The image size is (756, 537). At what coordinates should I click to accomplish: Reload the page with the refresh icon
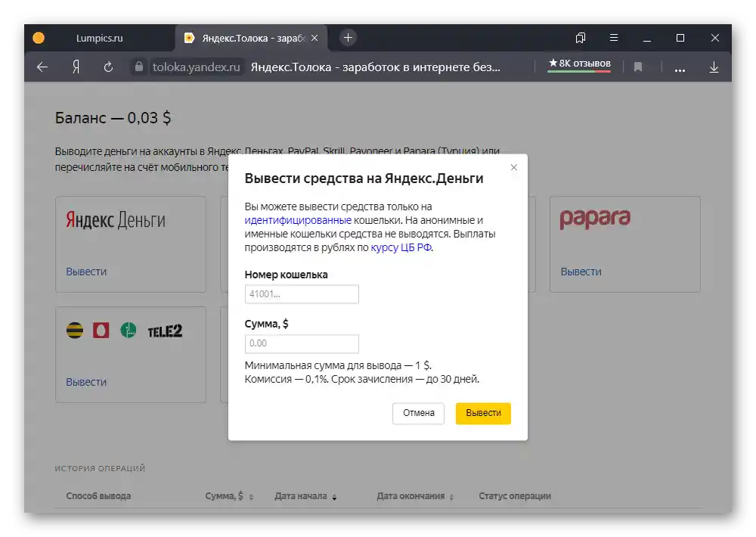108,67
